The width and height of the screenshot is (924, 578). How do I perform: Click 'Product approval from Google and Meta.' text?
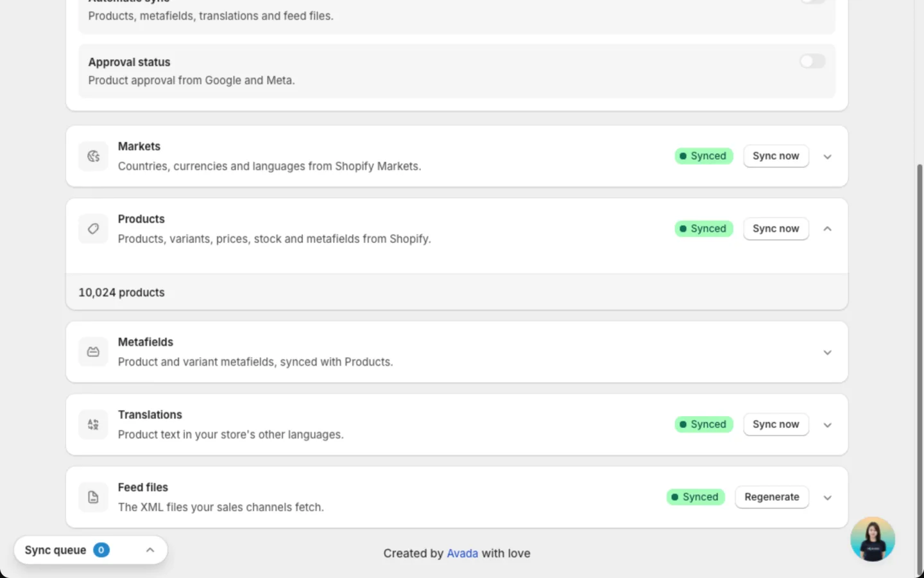pos(191,80)
